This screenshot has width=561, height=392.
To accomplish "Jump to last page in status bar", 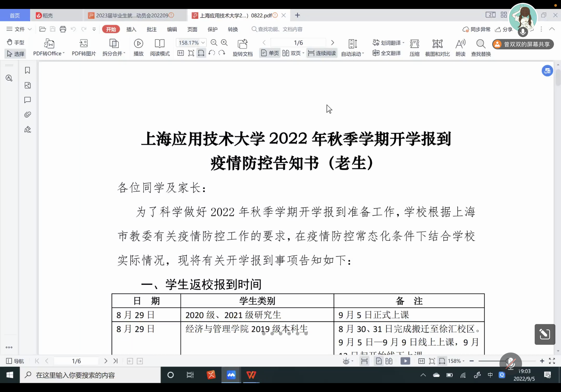I will coord(115,361).
